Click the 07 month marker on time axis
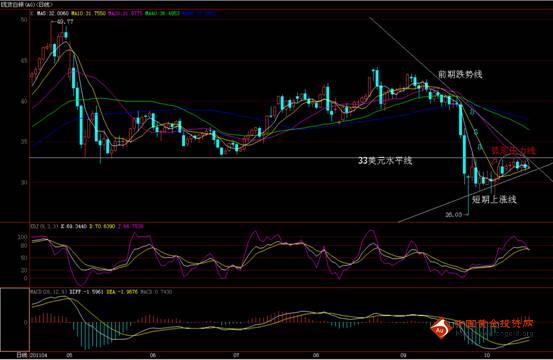Image resolution: width=553 pixels, height=360 pixels. (236, 355)
